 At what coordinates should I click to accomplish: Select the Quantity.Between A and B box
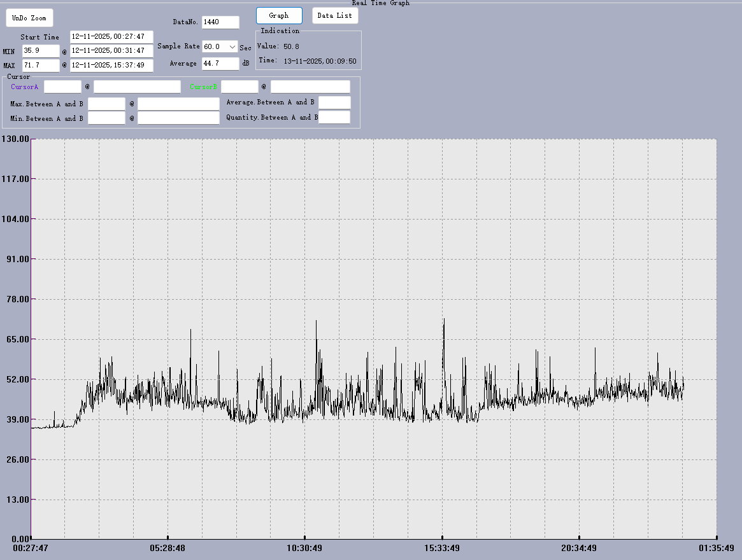[x=334, y=117]
